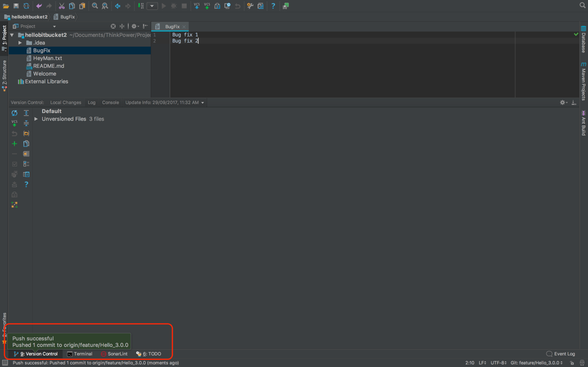588x367 pixels.
Task: Open the 6: TODO tool window tab
Action: pos(148,354)
